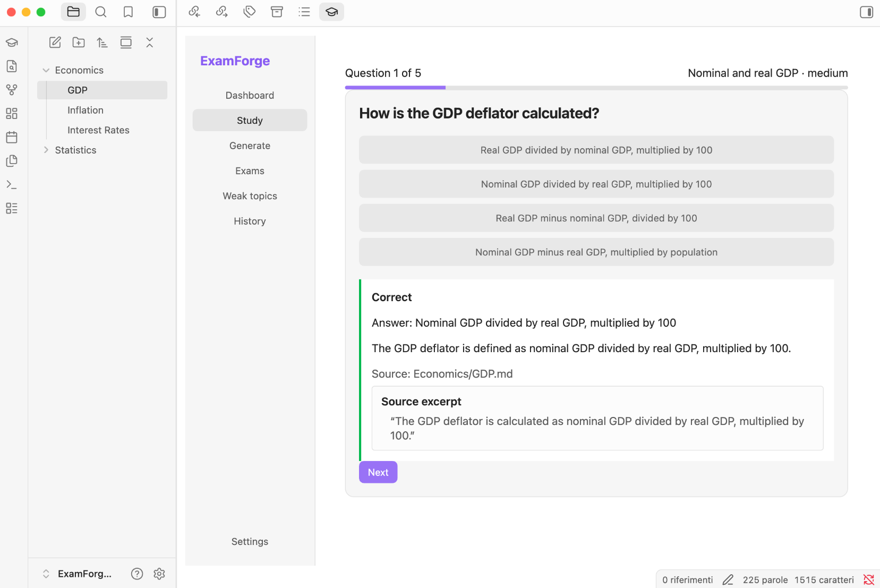
Task: Open the Generate menu item
Action: tap(250, 146)
